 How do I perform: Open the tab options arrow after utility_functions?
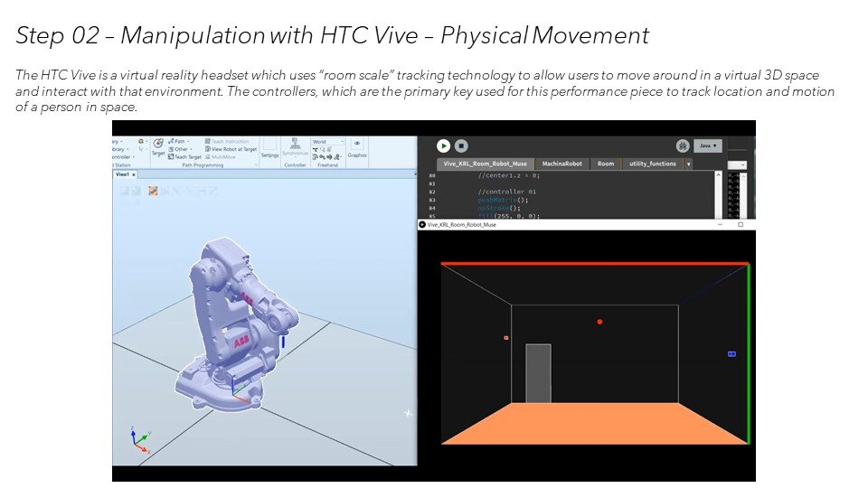click(x=689, y=164)
